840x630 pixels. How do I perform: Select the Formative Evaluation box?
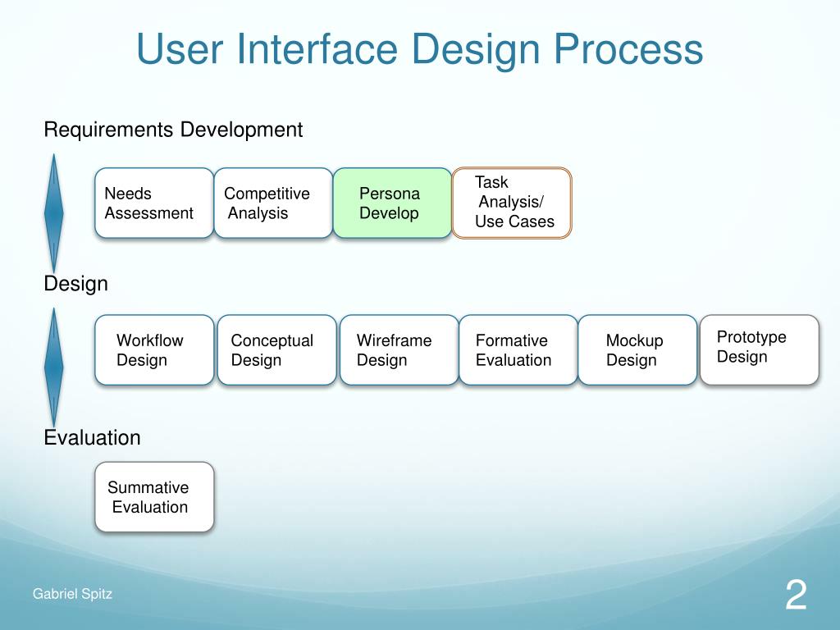[518, 349]
